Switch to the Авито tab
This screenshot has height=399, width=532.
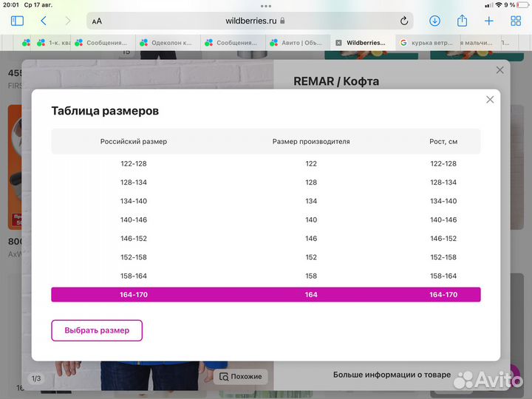click(300, 43)
